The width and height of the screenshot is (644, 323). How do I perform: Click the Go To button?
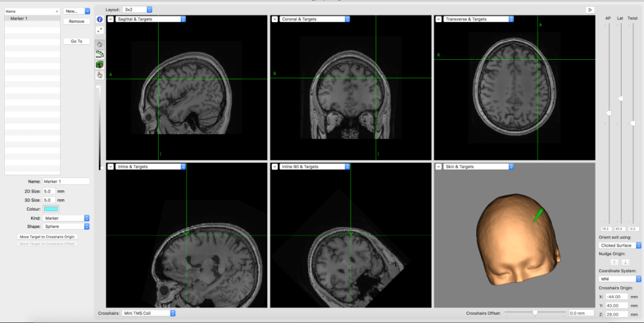tap(76, 41)
